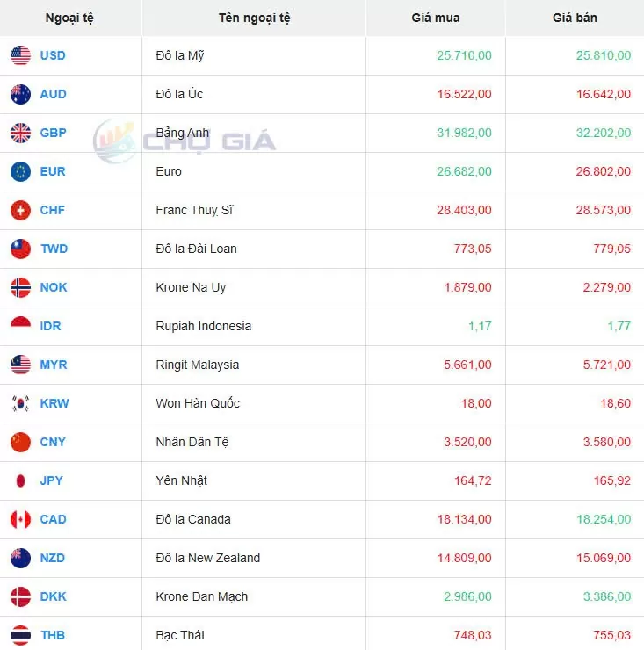This screenshot has width=644, height=650.
Task: Click the Japanese flag beside JPY
Action: click(x=20, y=480)
